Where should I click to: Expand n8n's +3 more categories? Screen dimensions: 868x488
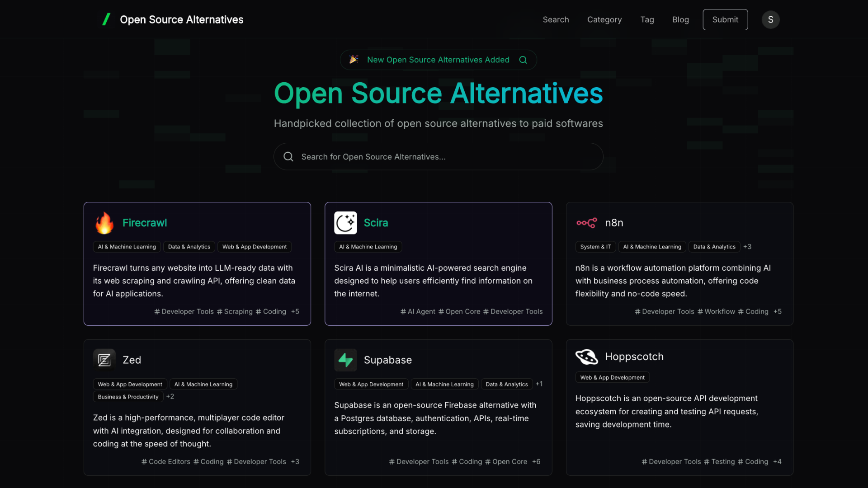(747, 247)
